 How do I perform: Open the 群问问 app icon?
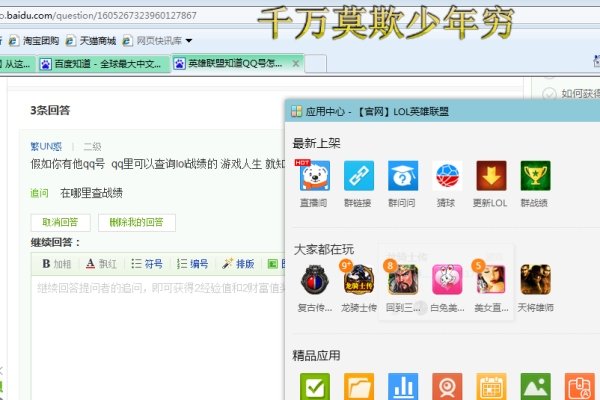click(403, 176)
